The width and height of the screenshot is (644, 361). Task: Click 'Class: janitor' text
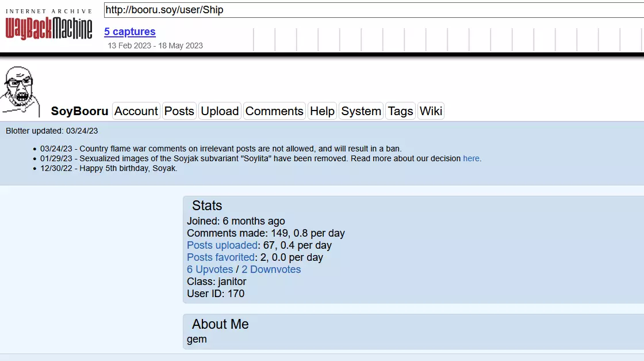coord(216,282)
